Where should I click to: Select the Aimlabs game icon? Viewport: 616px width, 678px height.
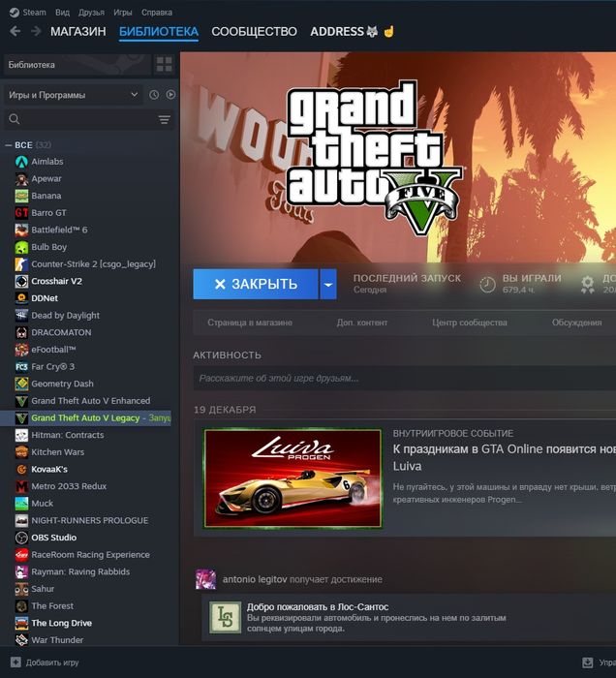click(x=21, y=162)
